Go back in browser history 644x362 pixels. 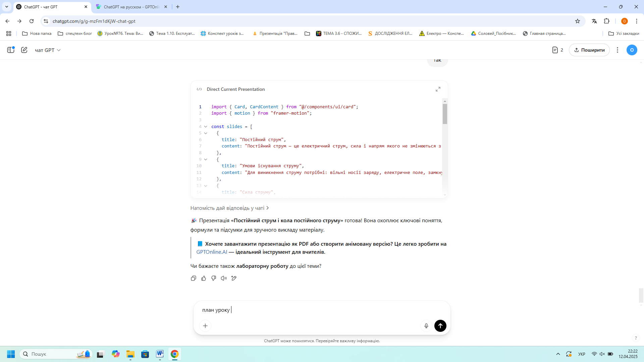7,21
